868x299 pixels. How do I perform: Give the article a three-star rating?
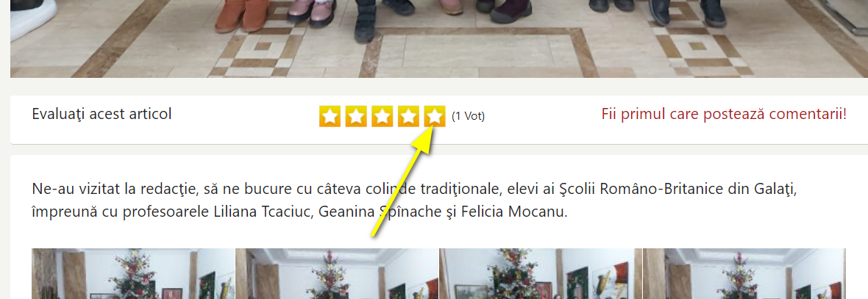pyautogui.click(x=382, y=116)
